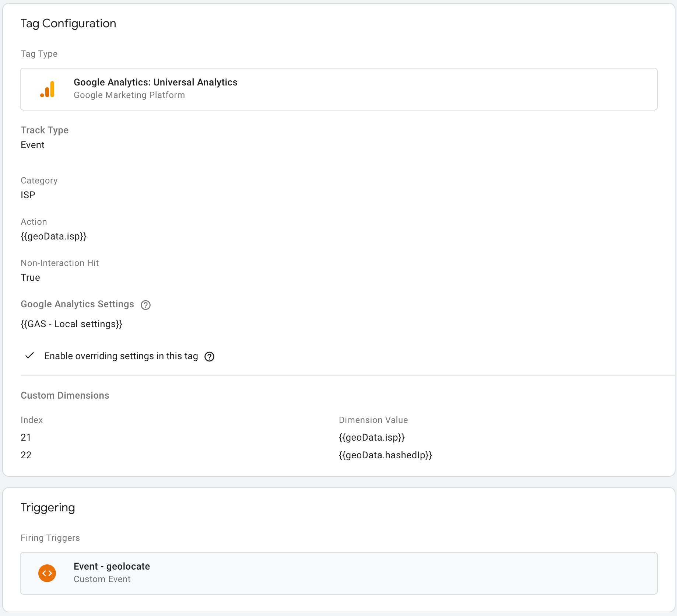Select the Universal Analytics tag type card
677x616 pixels.
coord(339,89)
